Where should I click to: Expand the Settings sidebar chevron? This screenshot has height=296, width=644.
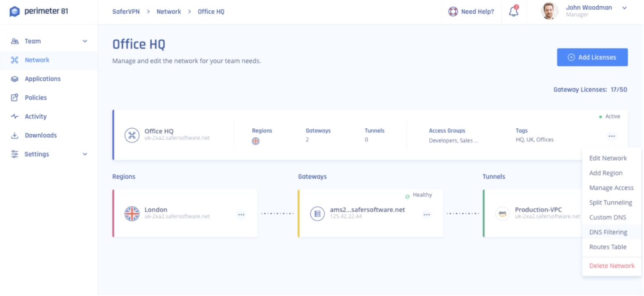pyautogui.click(x=85, y=154)
